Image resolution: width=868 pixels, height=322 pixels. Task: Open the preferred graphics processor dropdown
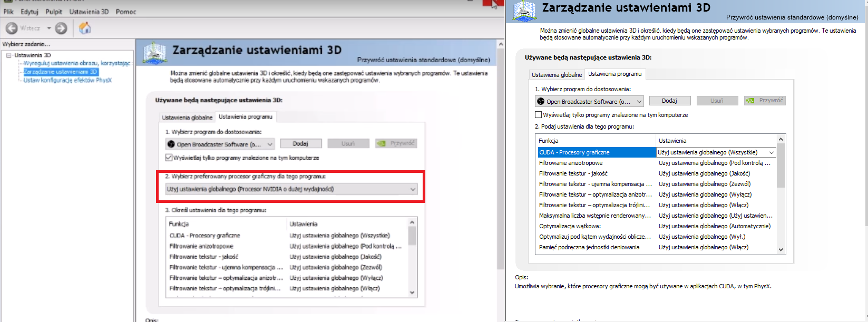[x=291, y=189]
